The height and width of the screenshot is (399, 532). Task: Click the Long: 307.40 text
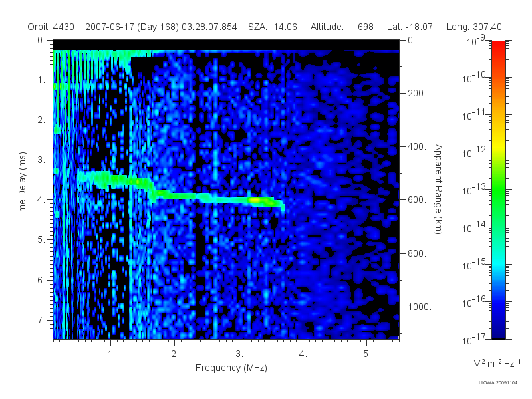point(474,27)
